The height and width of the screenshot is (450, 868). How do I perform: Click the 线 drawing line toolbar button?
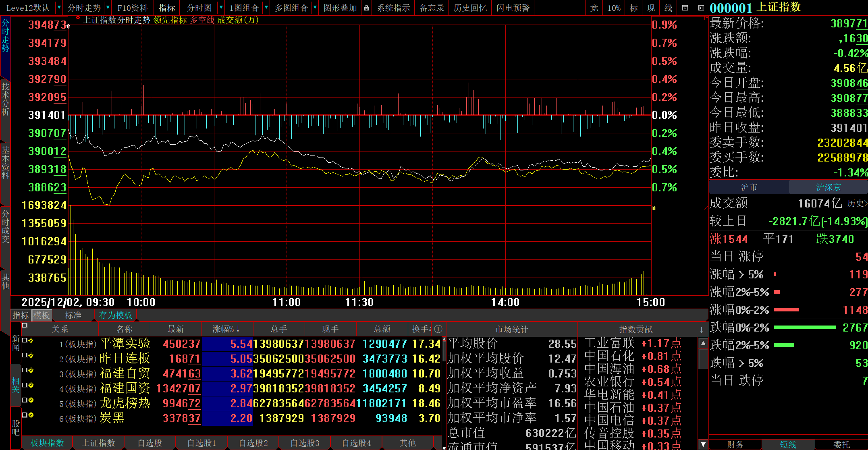coord(668,8)
